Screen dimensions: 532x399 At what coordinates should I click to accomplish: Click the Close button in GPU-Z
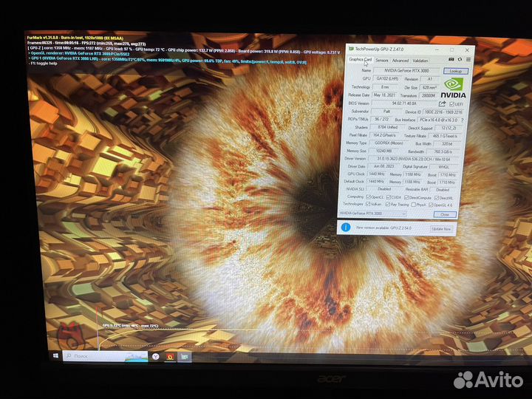pos(445,214)
